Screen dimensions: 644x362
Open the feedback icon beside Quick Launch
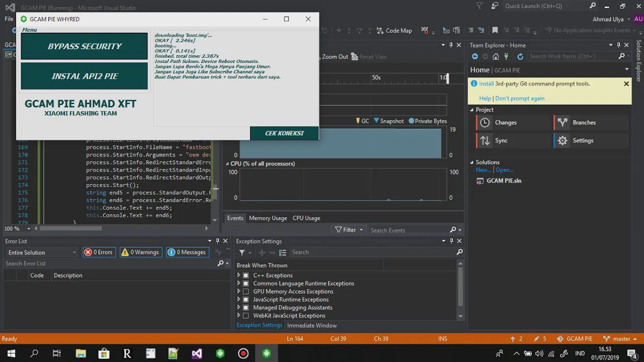coord(495,6)
